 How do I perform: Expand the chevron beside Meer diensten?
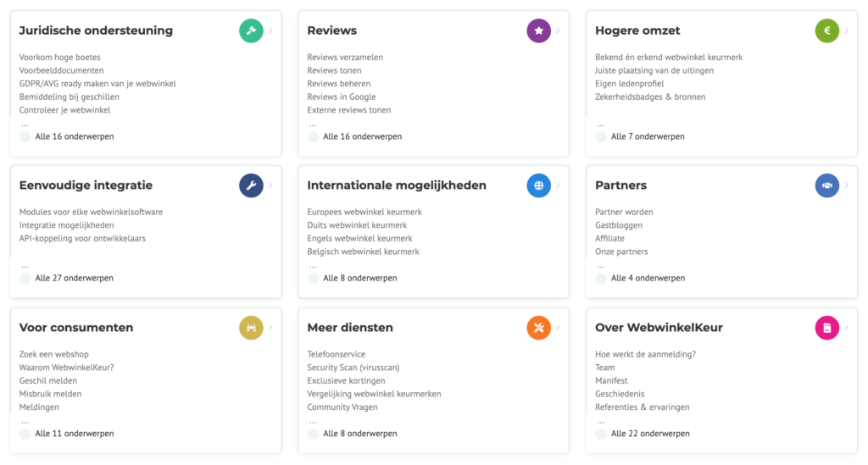[559, 328]
